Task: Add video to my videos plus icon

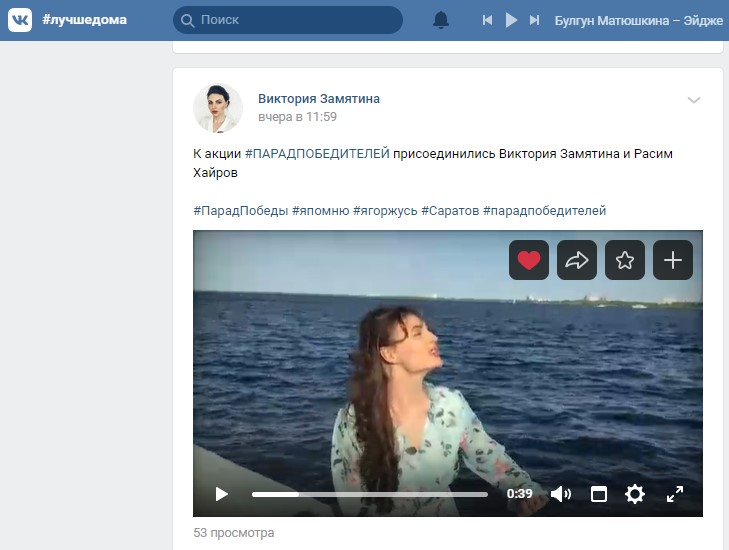Action: pyautogui.click(x=673, y=260)
